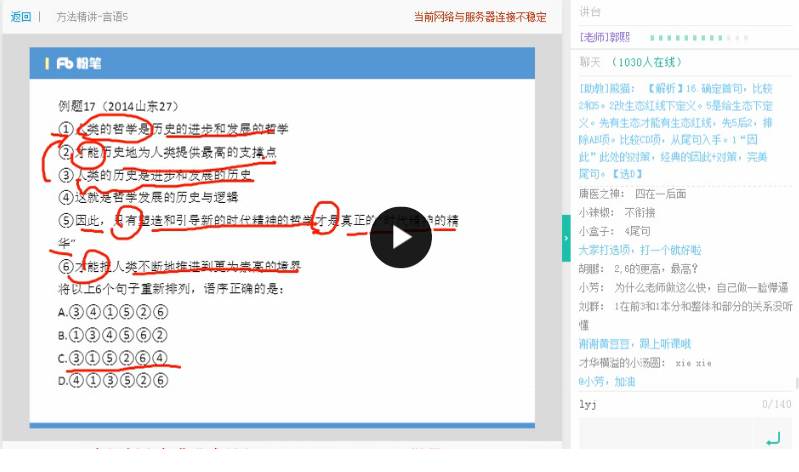This screenshot has width=799, height=472.
Task: Click teacher name [老师]郭熙
Action: (x=604, y=37)
